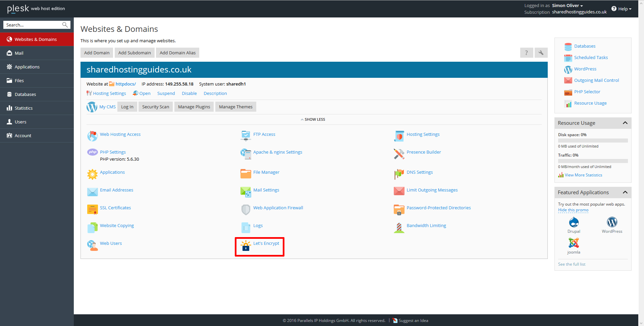The height and width of the screenshot is (326, 644).
Task: Click the question mark help button
Action: click(x=526, y=53)
